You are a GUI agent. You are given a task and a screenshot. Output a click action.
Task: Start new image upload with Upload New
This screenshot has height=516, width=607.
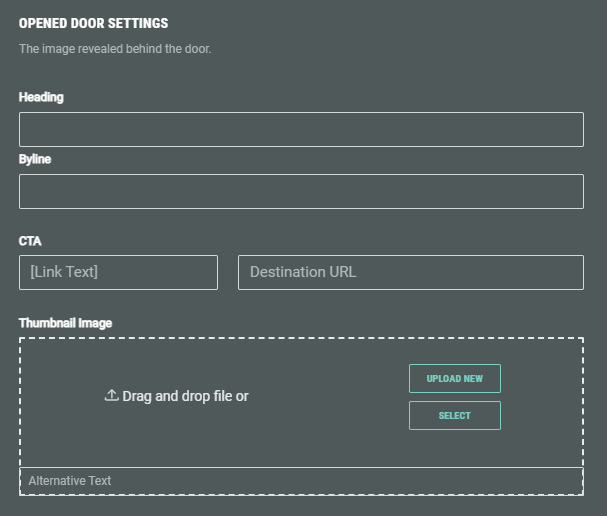(454, 379)
